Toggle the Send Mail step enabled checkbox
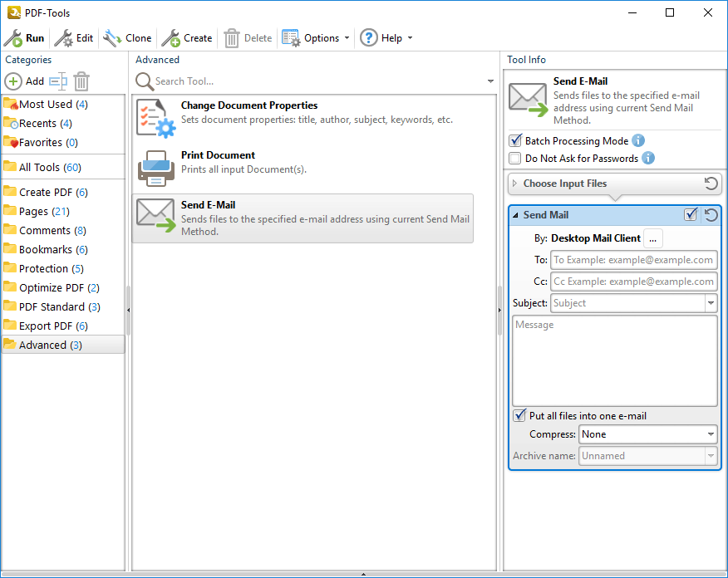The width and height of the screenshot is (728, 578). point(691,215)
